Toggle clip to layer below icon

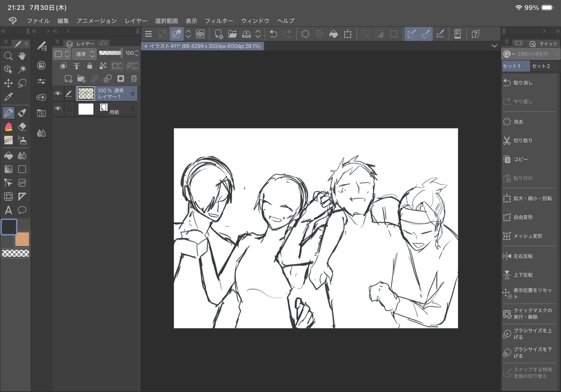click(64, 66)
